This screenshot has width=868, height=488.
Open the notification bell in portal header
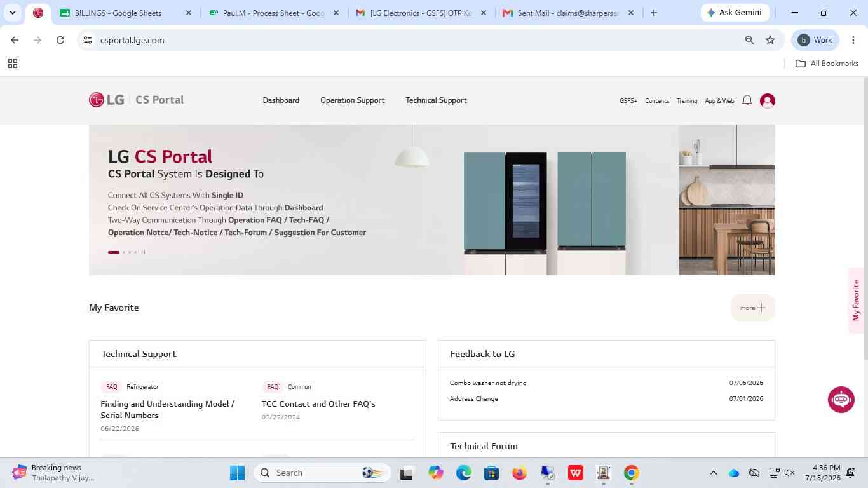pyautogui.click(x=747, y=100)
